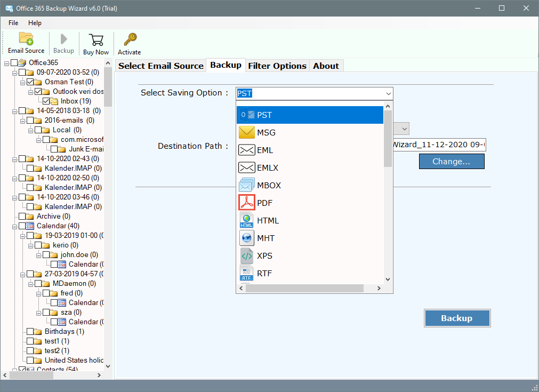Screen dimensions: 539x392
Task: Click the folder tree horizontal scrollbar thumb
Action: tap(31, 375)
